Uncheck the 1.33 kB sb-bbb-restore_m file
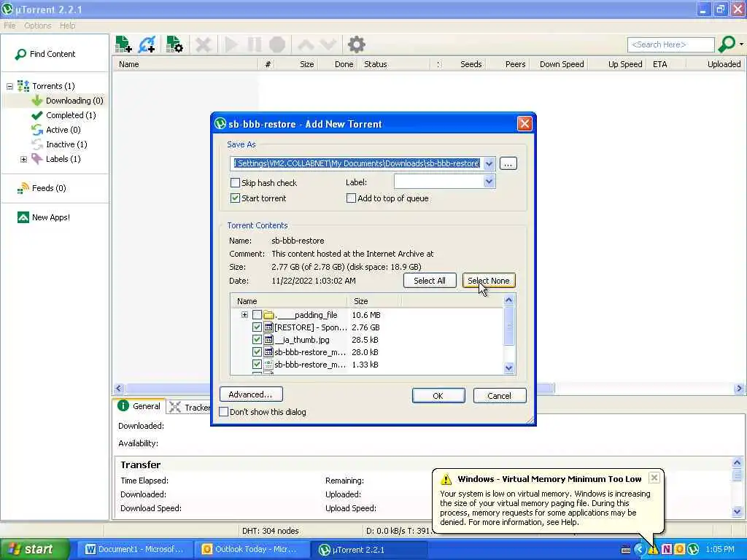 click(x=257, y=365)
